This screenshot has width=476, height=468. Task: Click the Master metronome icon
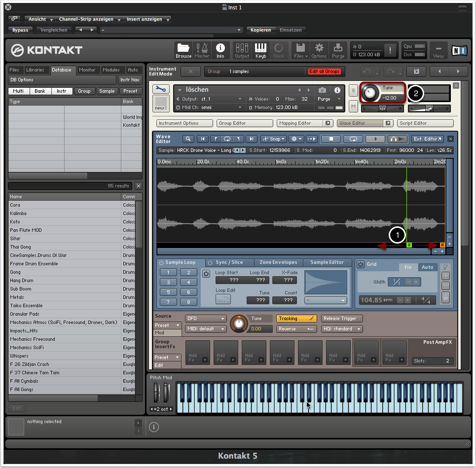[x=202, y=48]
